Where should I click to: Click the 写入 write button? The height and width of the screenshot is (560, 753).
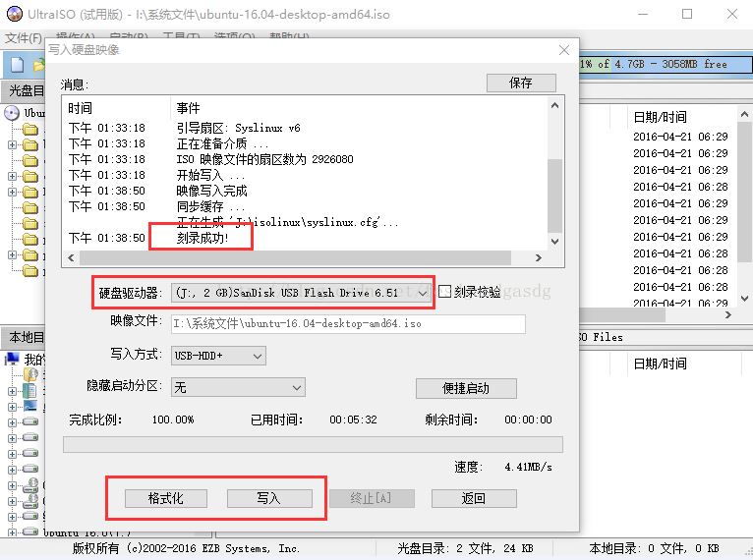pos(268,498)
